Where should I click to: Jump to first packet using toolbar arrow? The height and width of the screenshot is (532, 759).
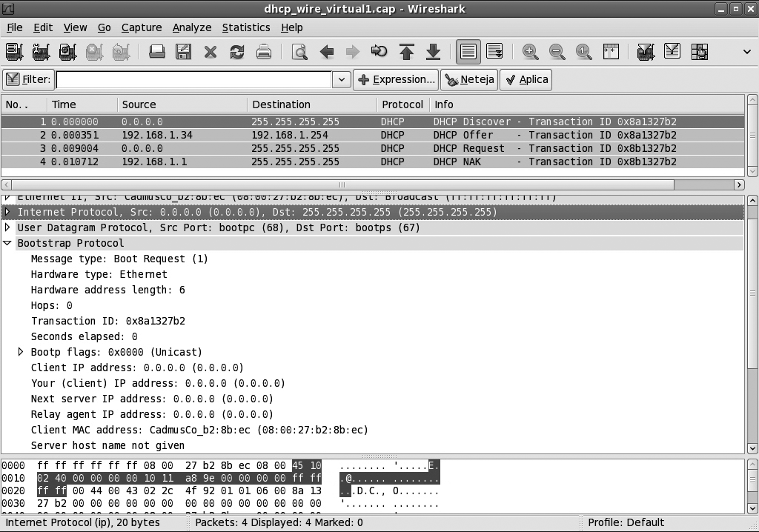[406, 52]
